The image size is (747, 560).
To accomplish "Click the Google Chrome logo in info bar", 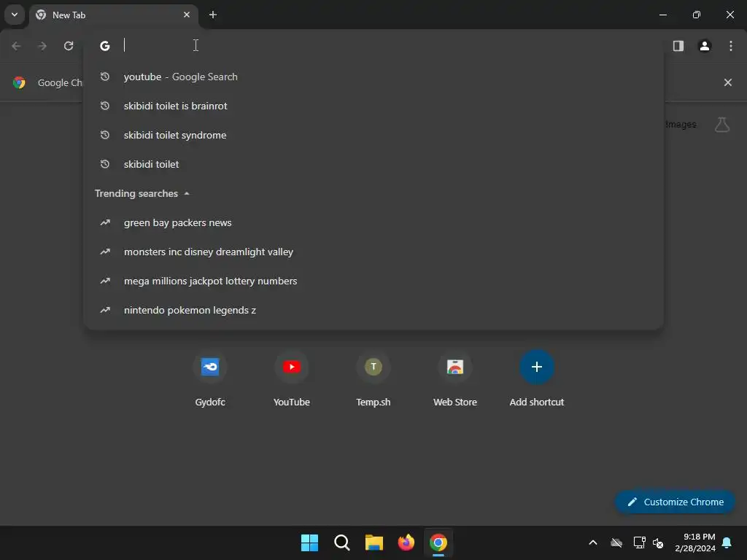I will pyautogui.click(x=19, y=82).
